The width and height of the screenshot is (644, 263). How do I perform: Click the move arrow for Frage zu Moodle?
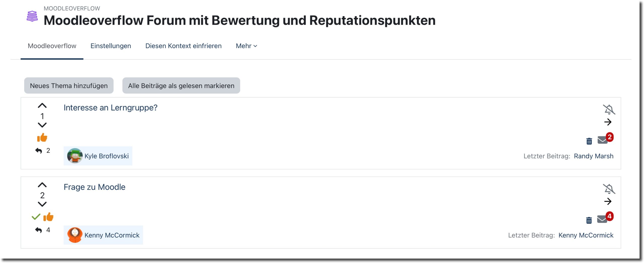[608, 201]
